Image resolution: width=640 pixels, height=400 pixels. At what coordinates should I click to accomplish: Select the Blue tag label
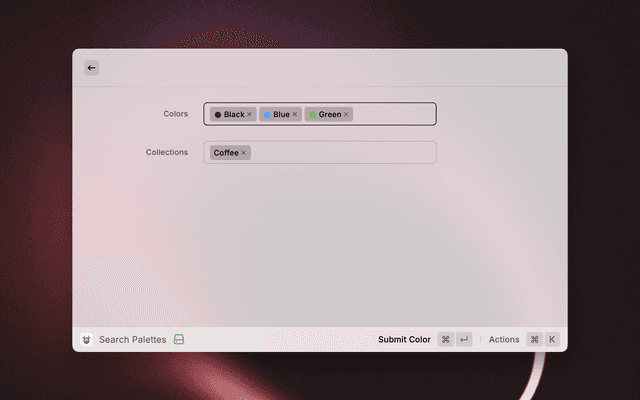(281, 115)
